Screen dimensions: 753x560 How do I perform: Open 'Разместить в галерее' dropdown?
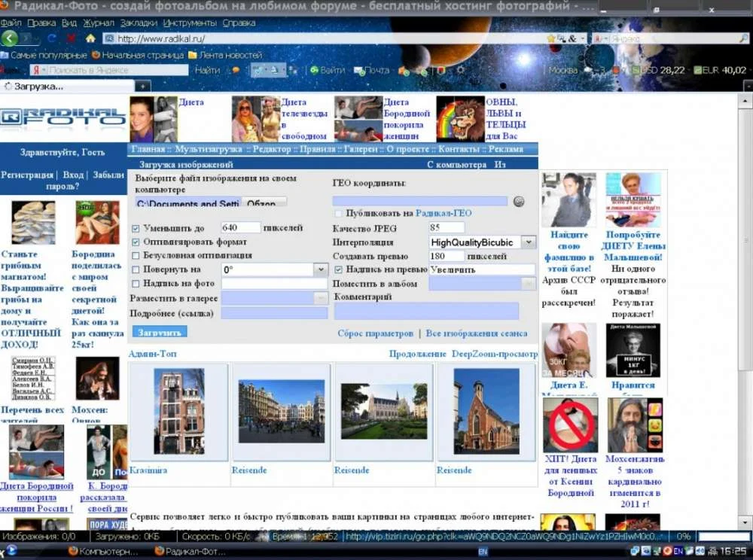click(320, 299)
